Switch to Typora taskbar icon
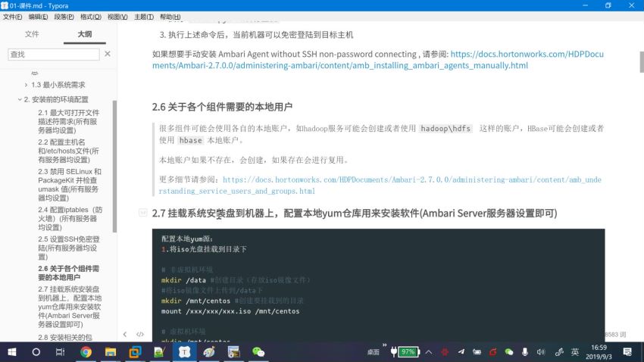 click(184, 352)
